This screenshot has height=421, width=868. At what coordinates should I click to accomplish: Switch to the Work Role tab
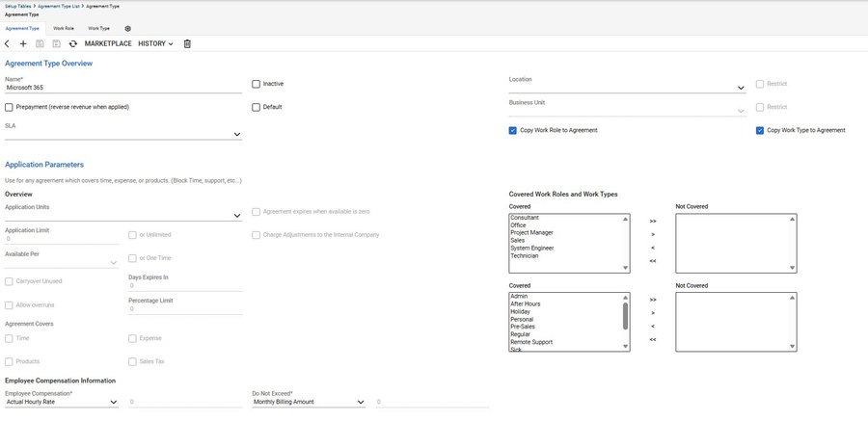64,28
